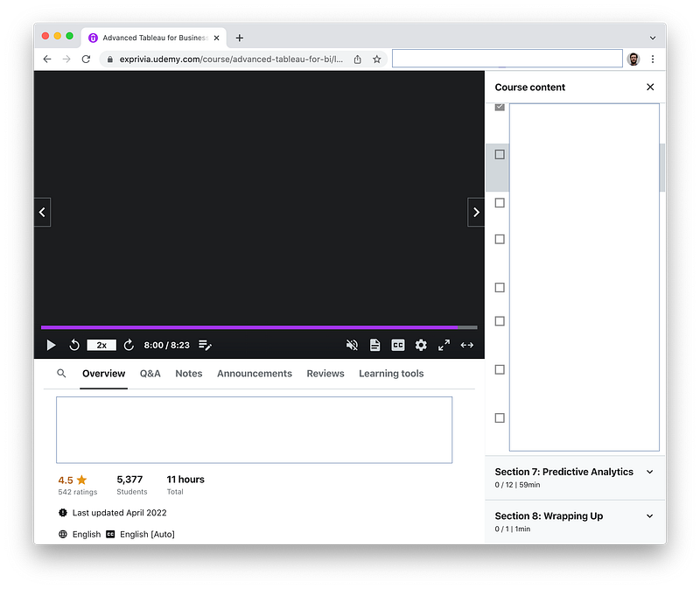Enter fullscreen mode
This screenshot has height=589, width=700.
tap(444, 345)
